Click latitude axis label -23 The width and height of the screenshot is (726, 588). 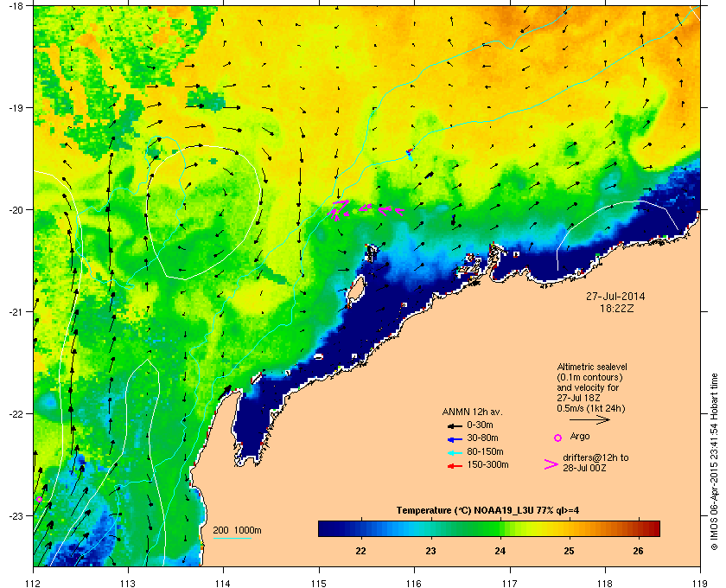click(x=15, y=515)
